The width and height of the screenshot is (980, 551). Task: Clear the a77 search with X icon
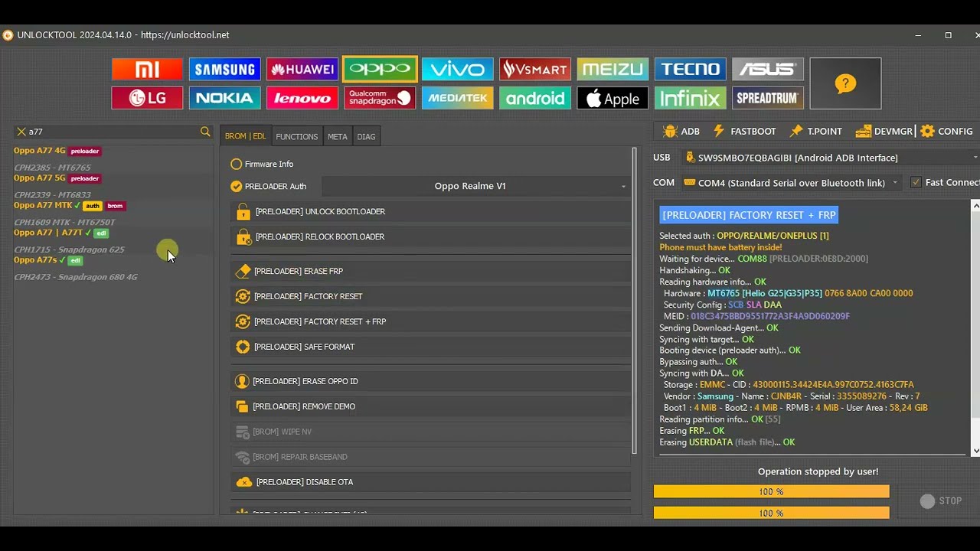click(x=21, y=132)
